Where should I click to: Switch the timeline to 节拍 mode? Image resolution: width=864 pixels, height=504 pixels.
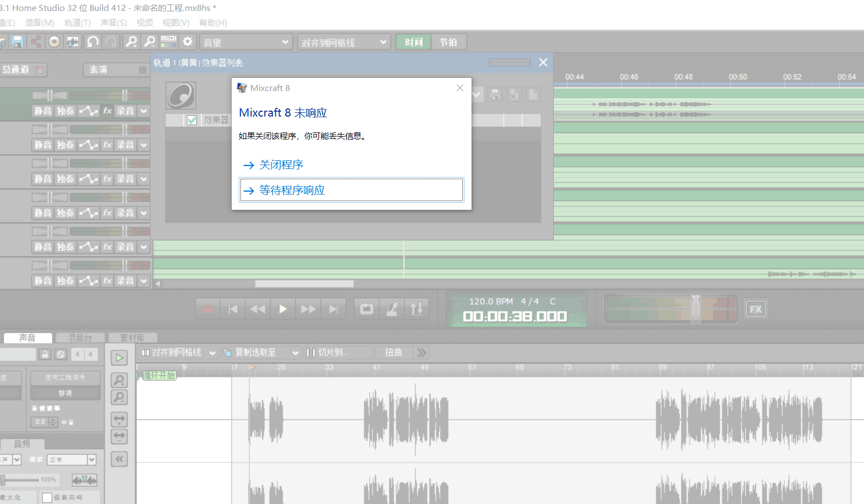coord(448,42)
